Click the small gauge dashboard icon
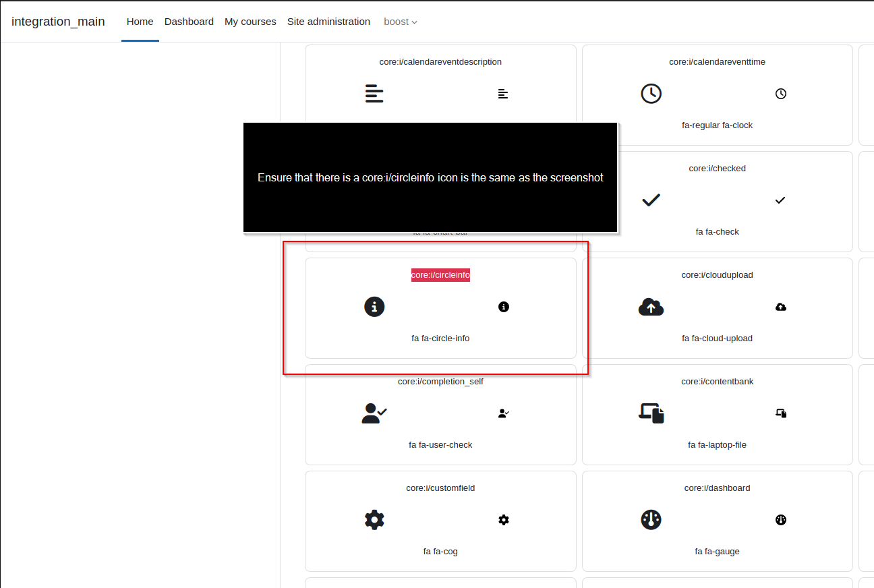The width and height of the screenshot is (874, 588). [781, 520]
